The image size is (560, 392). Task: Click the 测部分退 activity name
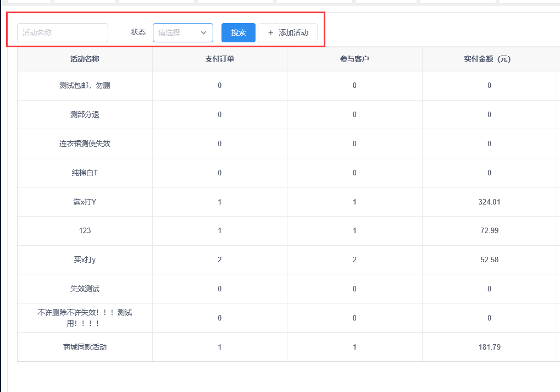85,115
